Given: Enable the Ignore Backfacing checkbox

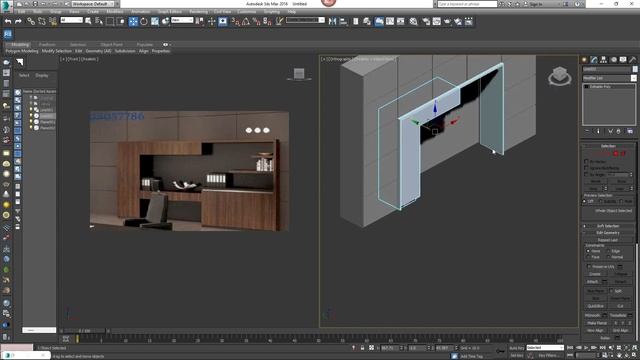Looking at the screenshot, I should click(587, 168).
